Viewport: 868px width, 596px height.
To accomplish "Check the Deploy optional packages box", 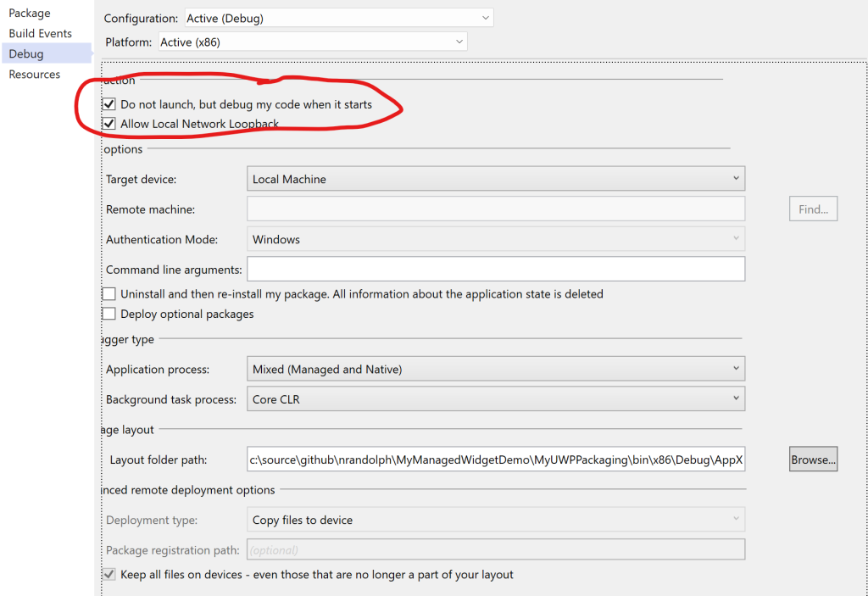I will [x=109, y=314].
